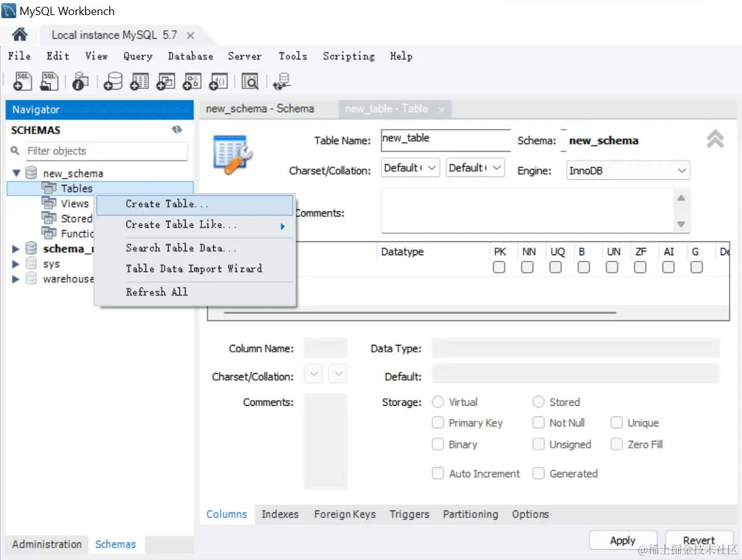Expand the sys schema node
Image resolution: width=742 pixels, height=560 pixels.
pos(16,264)
